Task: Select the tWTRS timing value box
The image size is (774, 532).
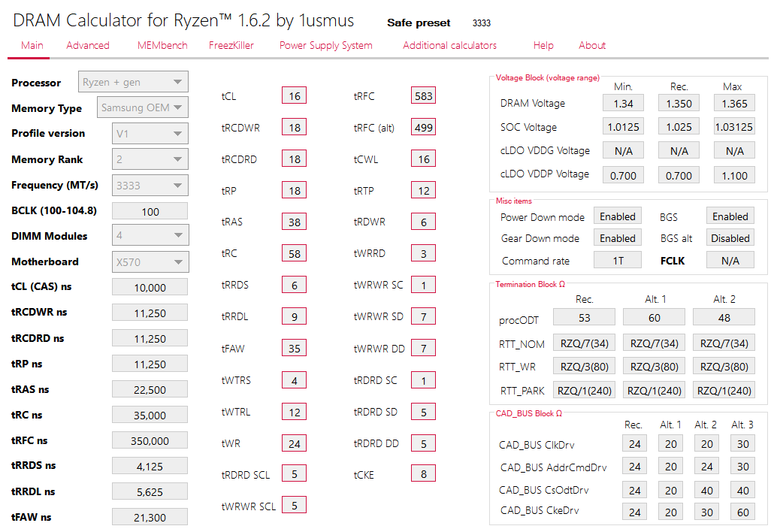Action: click(x=295, y=380)
